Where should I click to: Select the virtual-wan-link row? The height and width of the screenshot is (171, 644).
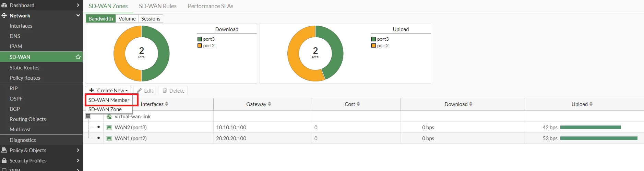click(x=363, y=116)
